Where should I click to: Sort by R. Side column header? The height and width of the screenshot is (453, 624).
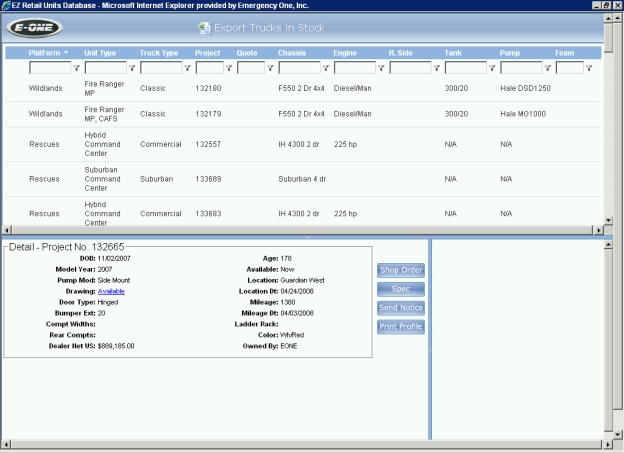pyautogui.click(x=401, y=53)
